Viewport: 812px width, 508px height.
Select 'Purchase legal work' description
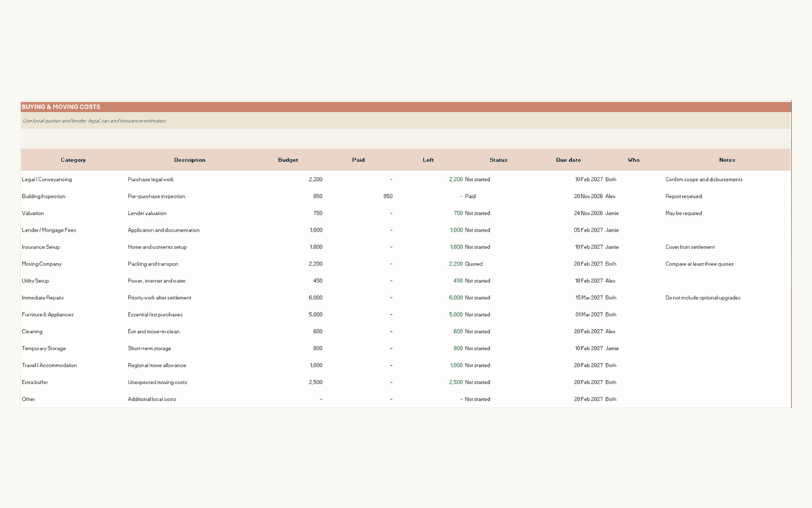tap(151, 179)
